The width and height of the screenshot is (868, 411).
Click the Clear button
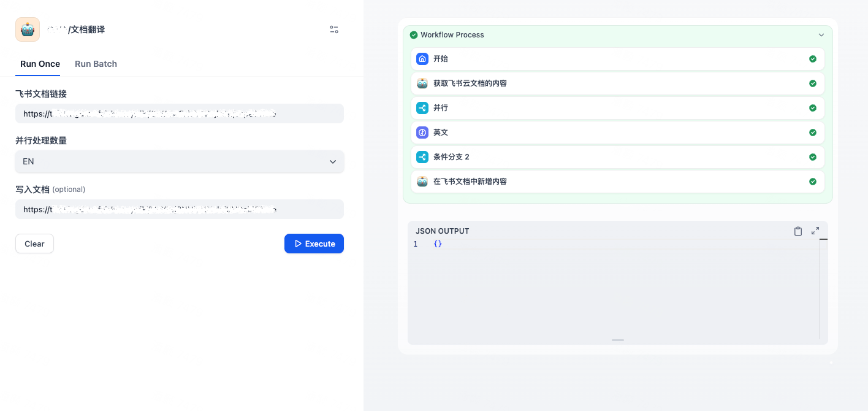pyautogui.click(x=34, y=244)
